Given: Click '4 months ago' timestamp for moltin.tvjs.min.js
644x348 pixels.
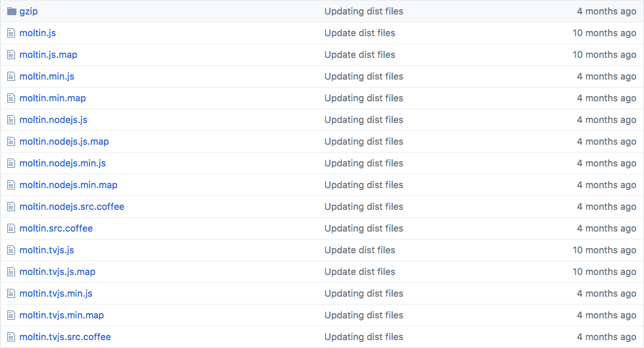Looking at the screenshot, I should point(607,293).
